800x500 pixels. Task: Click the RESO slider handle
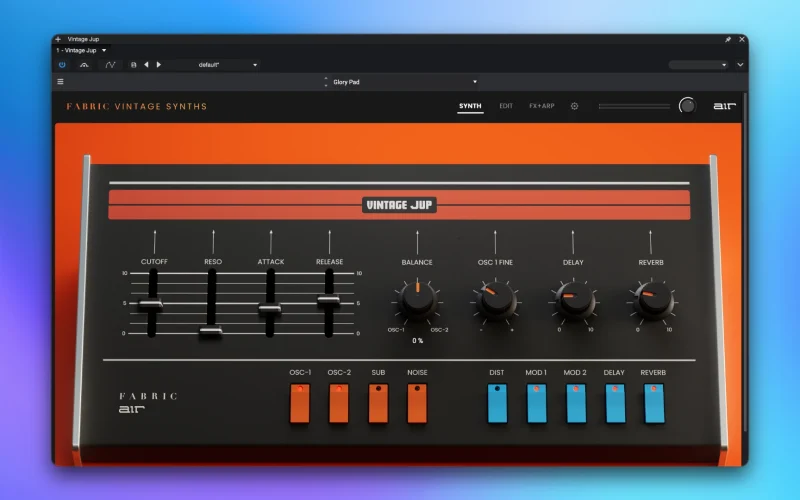click(x=211, y=332)
